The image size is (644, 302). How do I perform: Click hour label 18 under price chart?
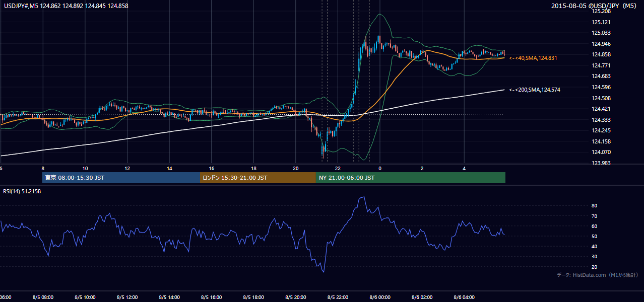(x=254, y=169)
